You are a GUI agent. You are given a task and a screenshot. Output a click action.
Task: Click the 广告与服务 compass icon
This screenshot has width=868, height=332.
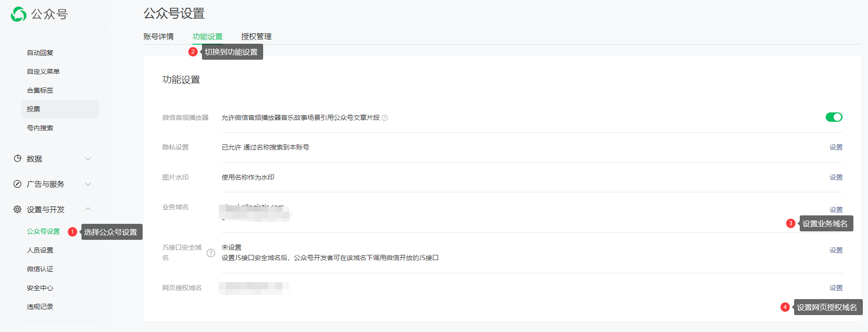(17, 184)
